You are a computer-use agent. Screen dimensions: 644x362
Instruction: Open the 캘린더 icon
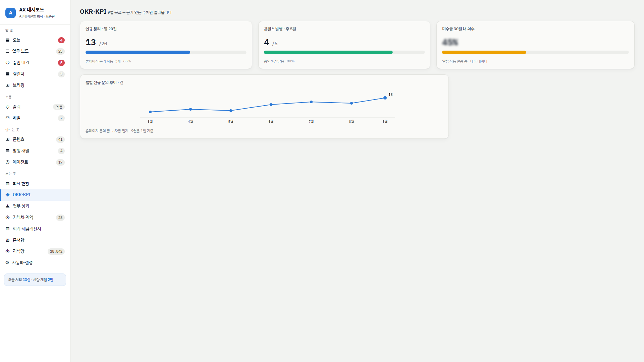(7, 74)
